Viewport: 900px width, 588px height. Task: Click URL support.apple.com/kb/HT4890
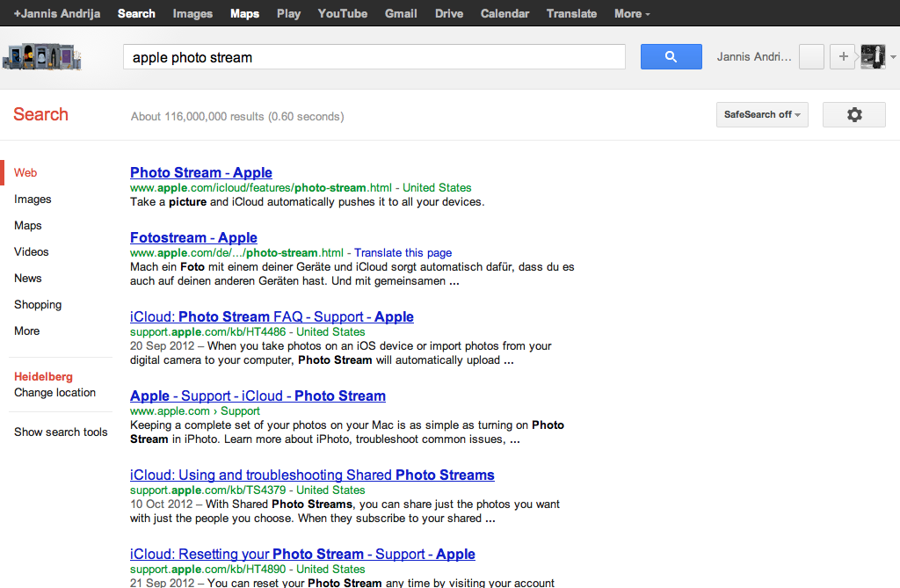click(x=207, y=570)
